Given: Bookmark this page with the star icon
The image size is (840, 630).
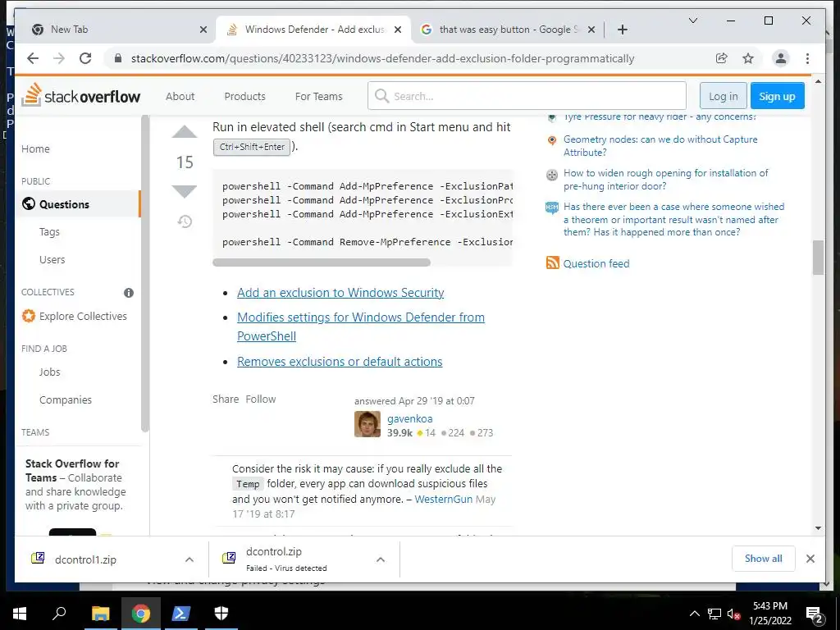Looking at the screenshot, I should coord(748,58).
